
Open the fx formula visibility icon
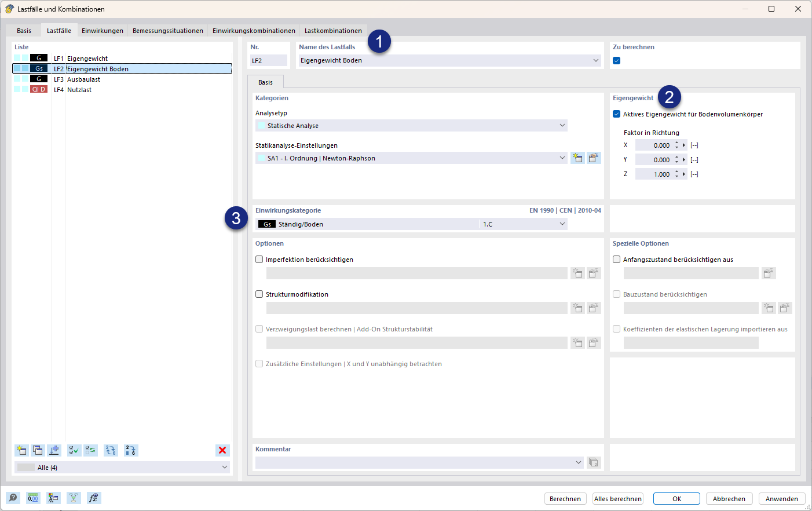(x=94, y=498)
